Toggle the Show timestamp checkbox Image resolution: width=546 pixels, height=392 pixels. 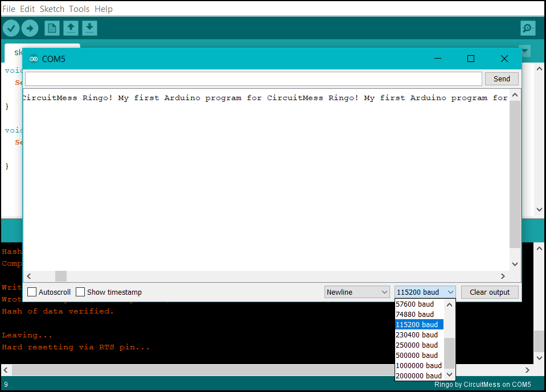coord(80,292)
